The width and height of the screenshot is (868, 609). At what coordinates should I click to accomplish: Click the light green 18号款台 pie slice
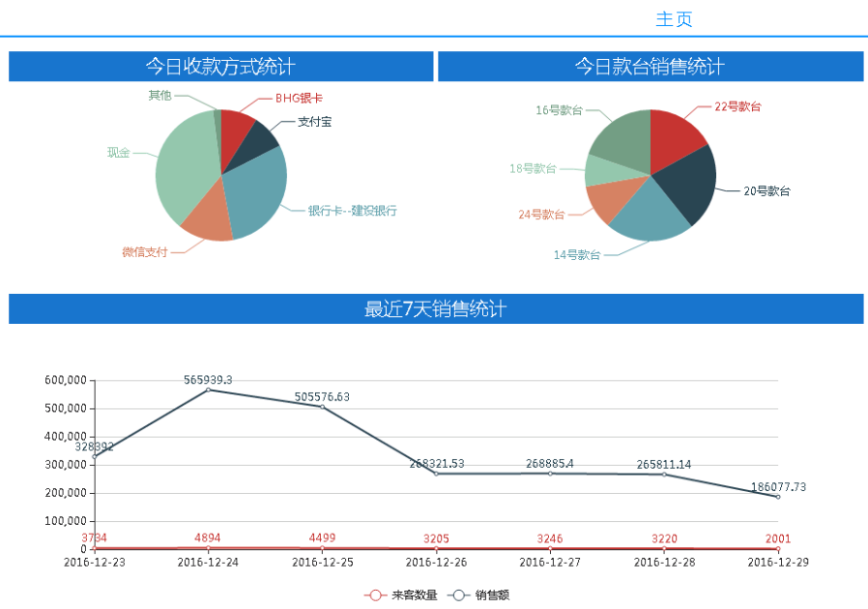[609, 172]
